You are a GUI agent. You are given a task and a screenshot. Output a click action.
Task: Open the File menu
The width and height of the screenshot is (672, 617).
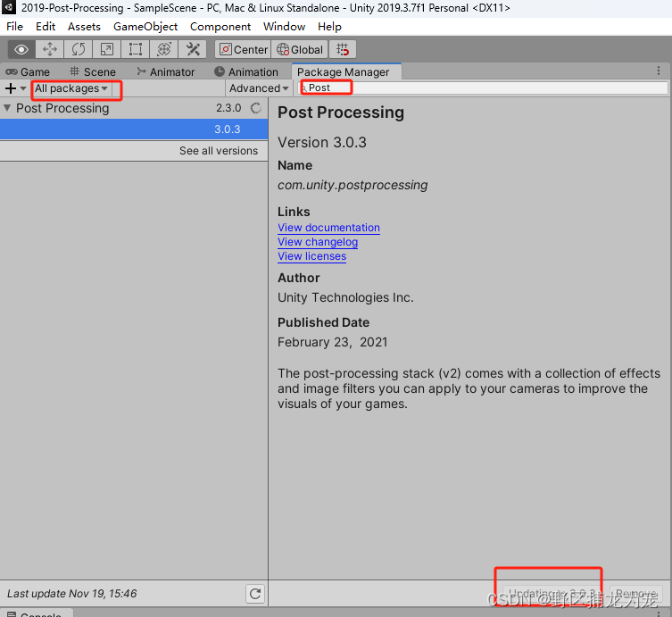coord(14,27)
